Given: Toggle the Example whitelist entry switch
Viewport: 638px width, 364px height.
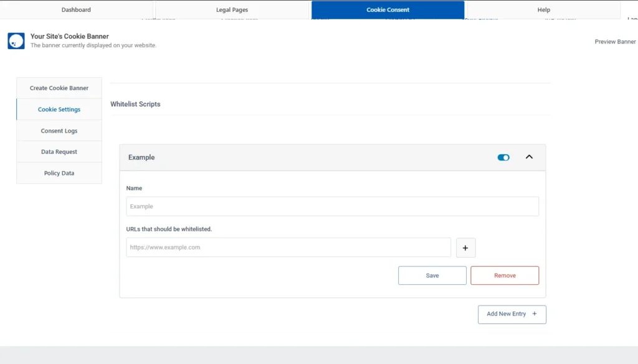Looking at the screenshot, I should point(503,157).
